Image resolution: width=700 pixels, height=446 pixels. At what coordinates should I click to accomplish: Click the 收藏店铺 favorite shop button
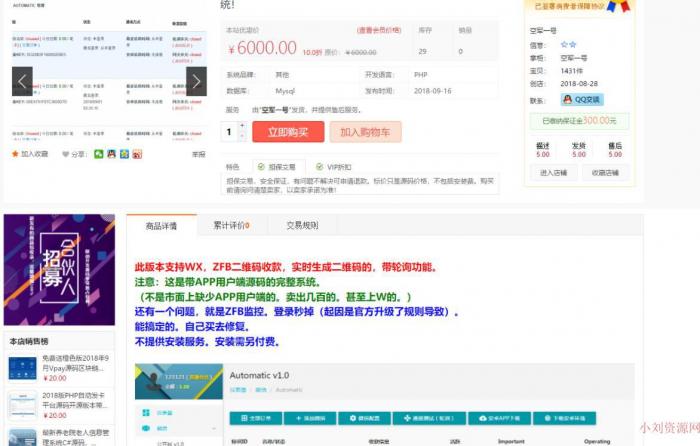(605, 172)
